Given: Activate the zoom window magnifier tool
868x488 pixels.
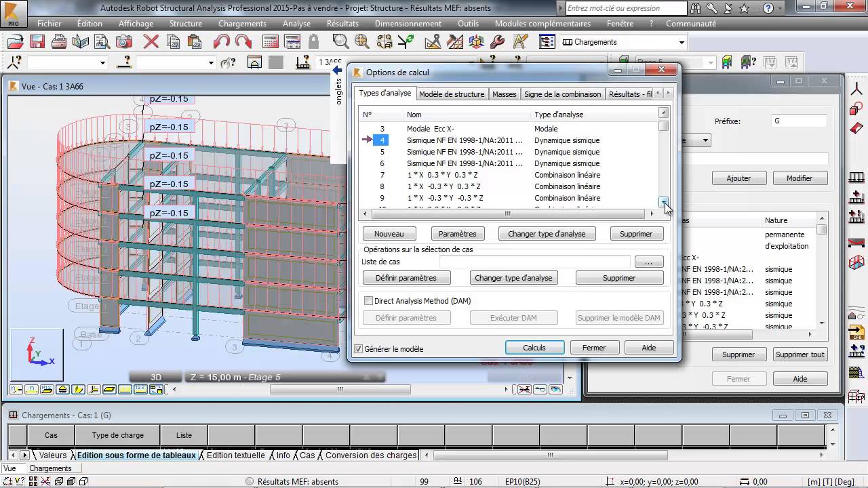Looking at the screenshot, I should pyautogui.click(x=340, y=41).
